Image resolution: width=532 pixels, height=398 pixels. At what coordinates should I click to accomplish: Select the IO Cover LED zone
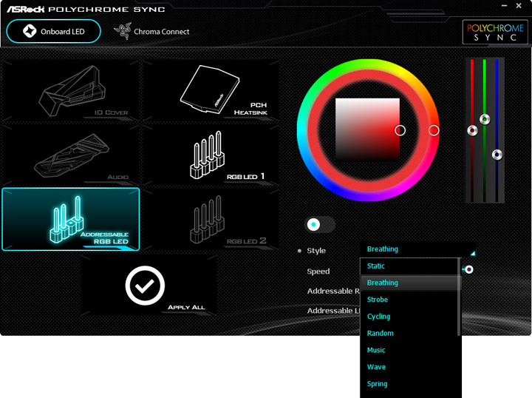71,91
